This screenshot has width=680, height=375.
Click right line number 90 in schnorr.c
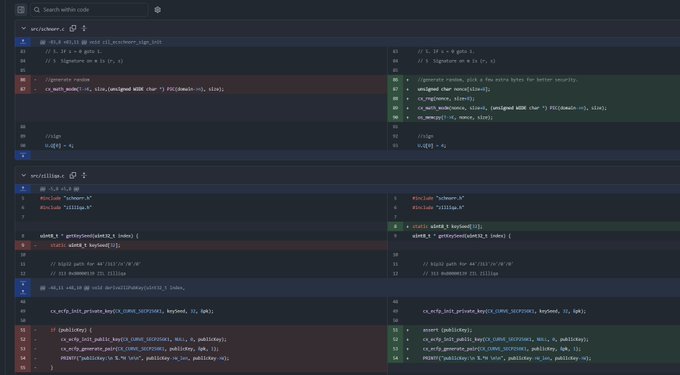(395, 117)
